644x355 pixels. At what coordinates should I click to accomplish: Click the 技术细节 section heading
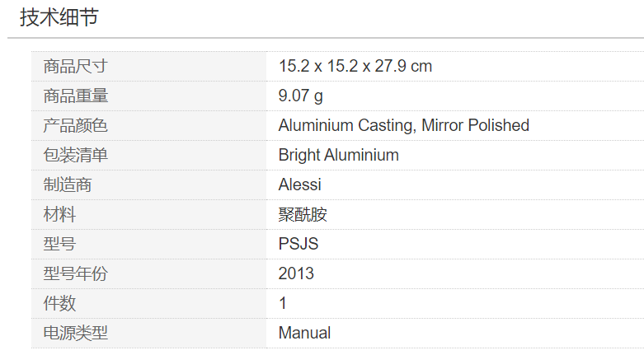point(59,17)
